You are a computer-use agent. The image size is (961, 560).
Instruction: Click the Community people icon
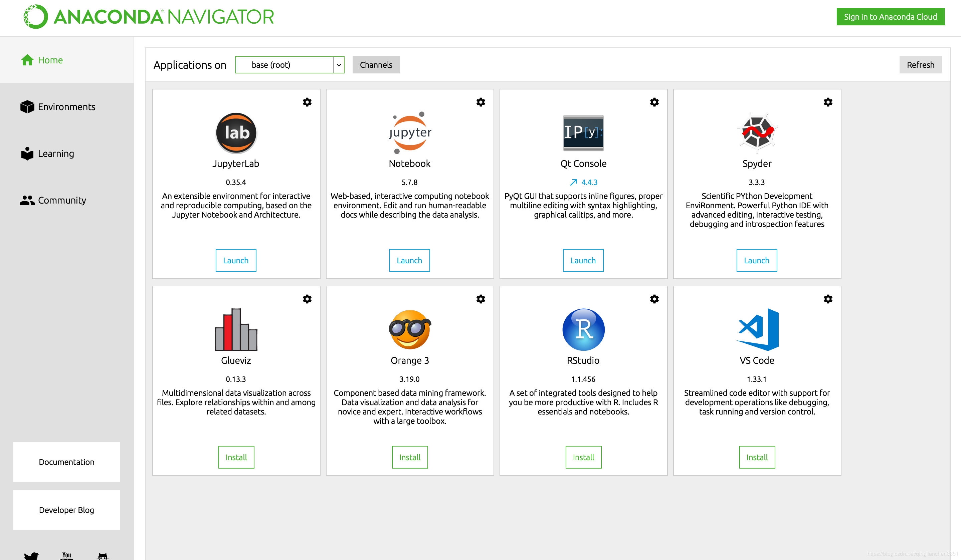click(x=27, y=200)
